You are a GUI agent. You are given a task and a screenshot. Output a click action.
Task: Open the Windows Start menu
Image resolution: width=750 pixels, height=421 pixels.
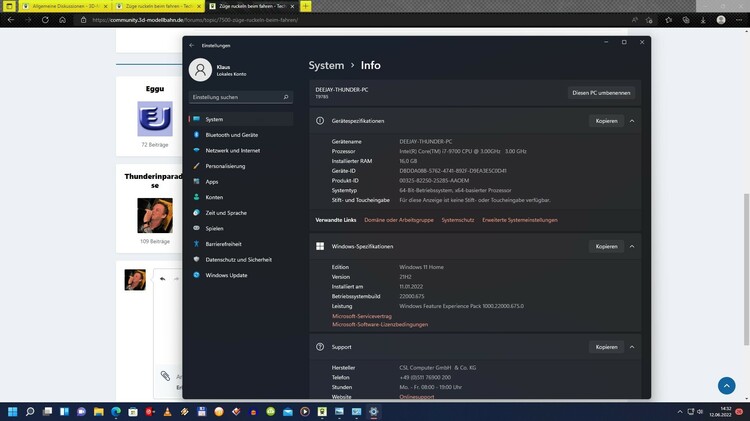[x=13, y=411]
